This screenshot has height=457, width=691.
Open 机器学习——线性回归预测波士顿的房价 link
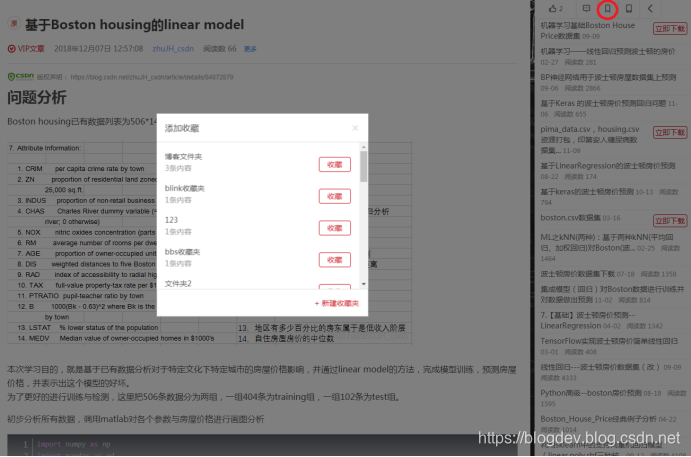click(608, 52)
